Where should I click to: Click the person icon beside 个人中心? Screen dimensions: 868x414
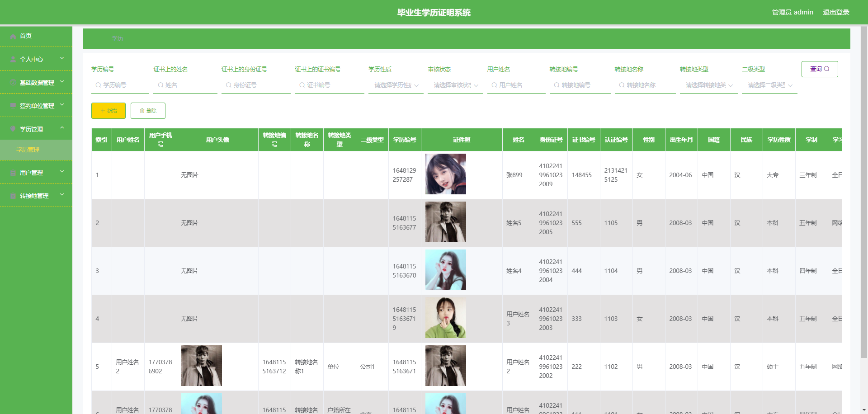pos(13,59)
